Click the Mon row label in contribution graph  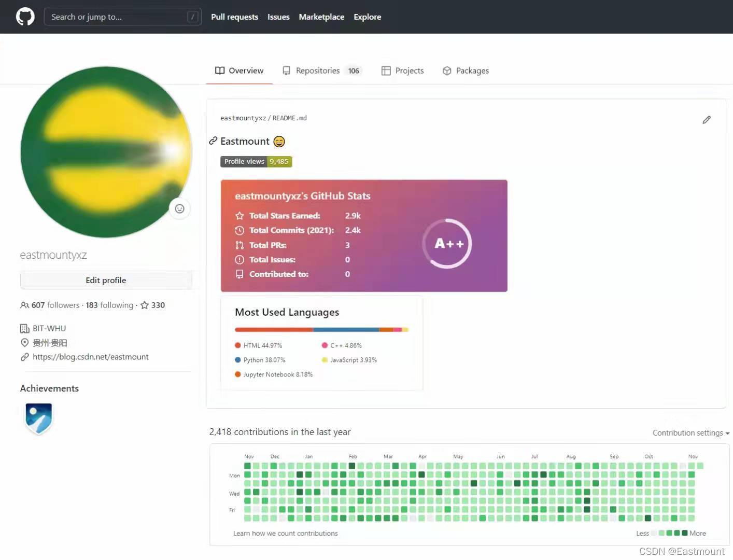[234, 475]
